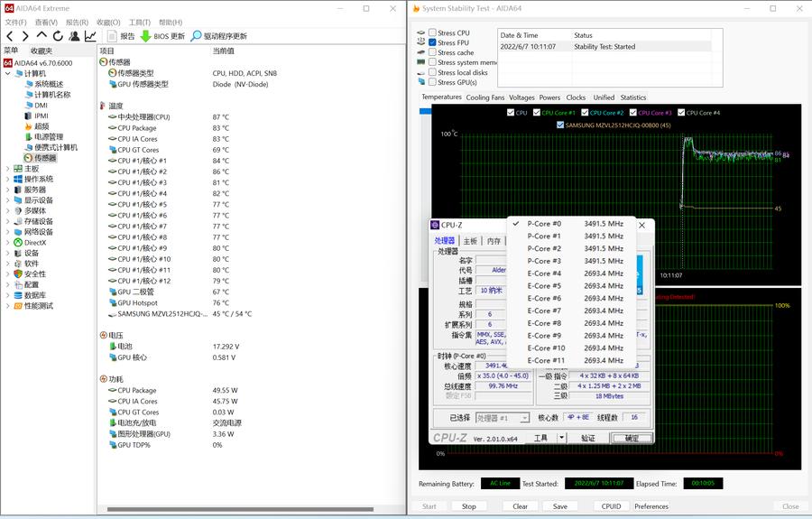
Task: Toggle the CPU Core #1 graph checkbox
Action: 537,113
